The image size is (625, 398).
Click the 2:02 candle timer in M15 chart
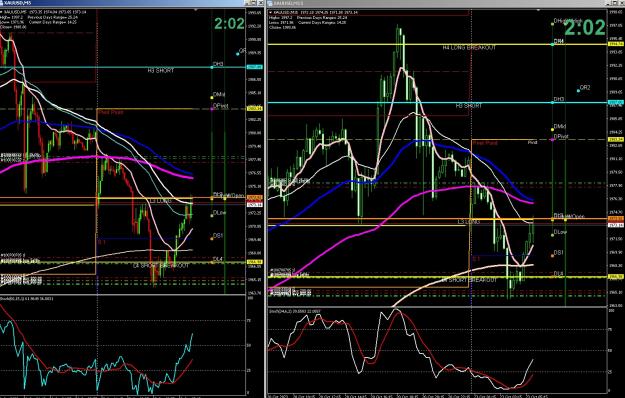pyautogui.click(x=584, y=28)
